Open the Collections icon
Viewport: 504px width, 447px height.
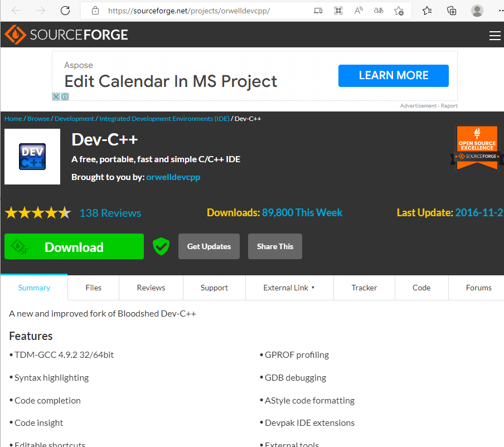tap(452, 11)
